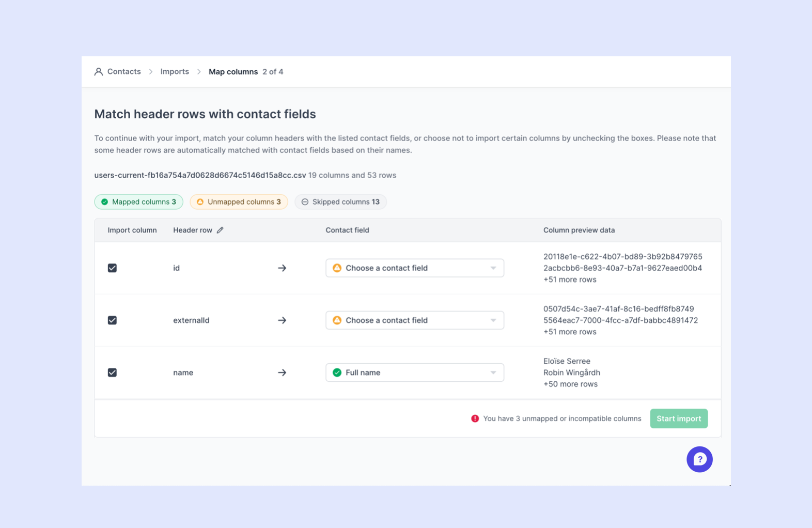Click the red error alert icon
812x528 pixels.
(x=475, y=418)
